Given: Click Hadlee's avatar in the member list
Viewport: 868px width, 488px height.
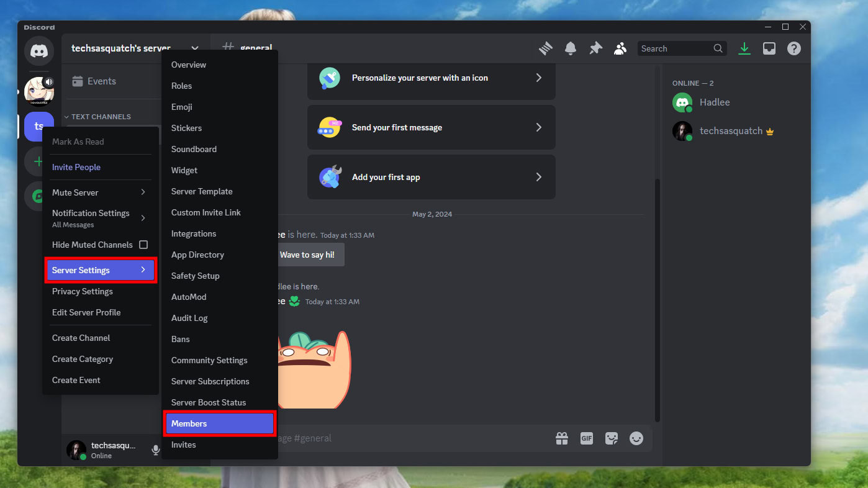Looking at the screenshot, I should click(x=682, y=102).
